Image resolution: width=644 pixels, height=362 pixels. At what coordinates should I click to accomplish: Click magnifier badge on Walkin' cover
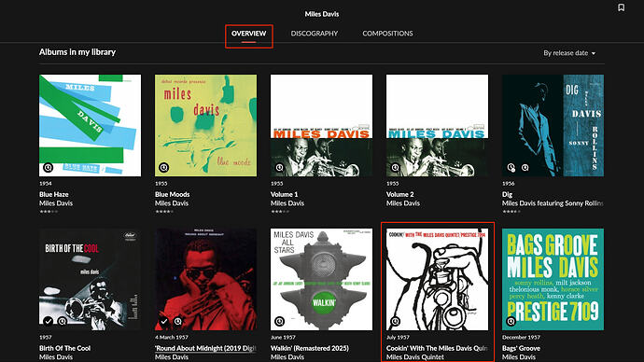(280, 321)
